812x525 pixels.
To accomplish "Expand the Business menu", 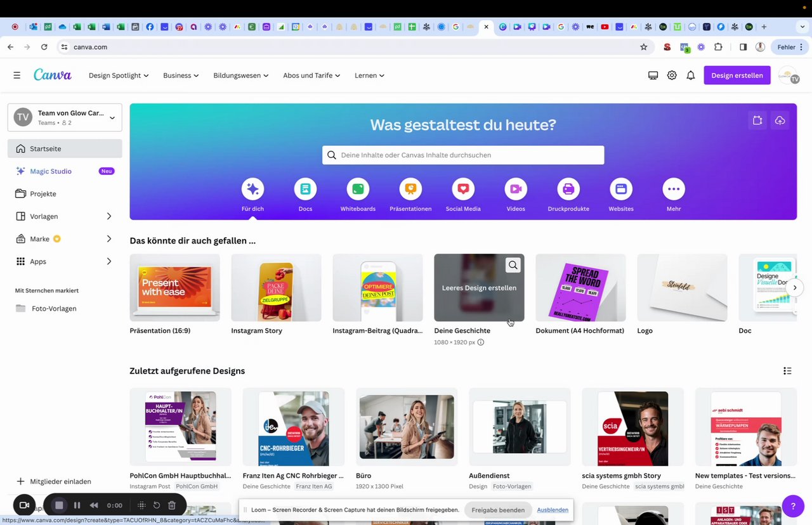I will pos(181,75).
